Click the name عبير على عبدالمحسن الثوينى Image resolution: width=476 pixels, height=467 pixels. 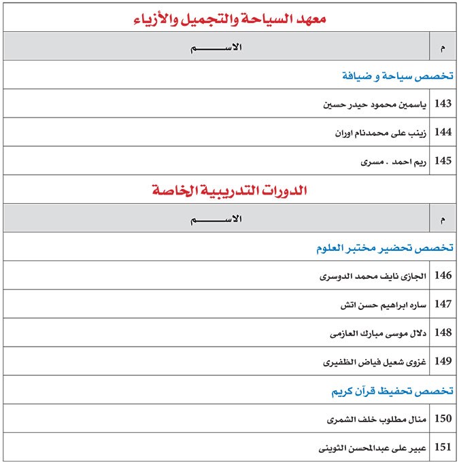coord(373,447)
